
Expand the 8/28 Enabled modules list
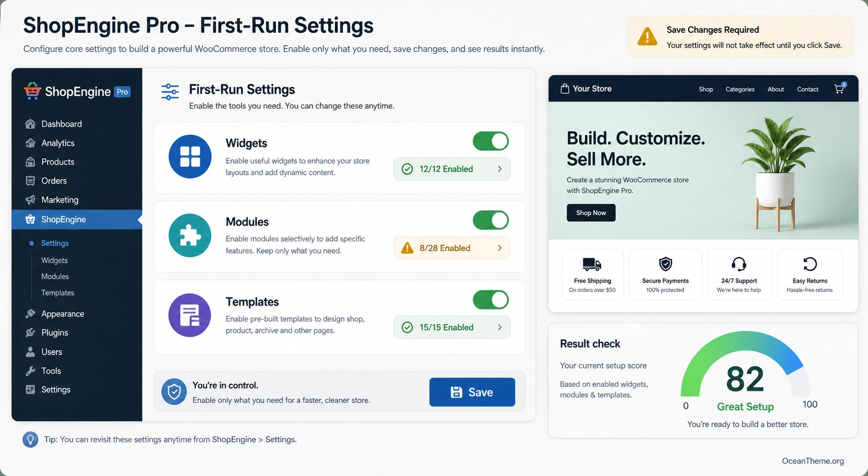coord(452,248)
